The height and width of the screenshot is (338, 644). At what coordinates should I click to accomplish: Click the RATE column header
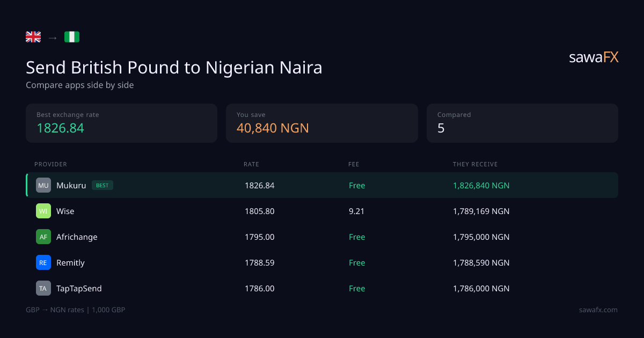pyautogui.click(x=251, y=164)
